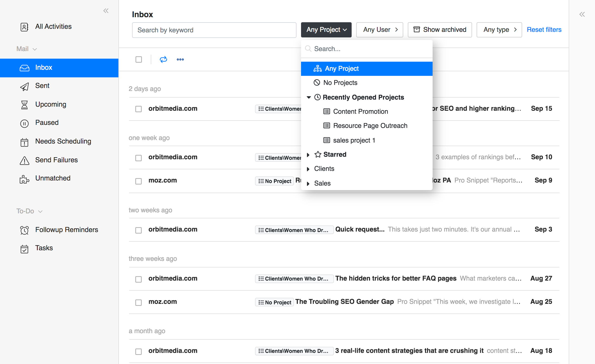Collapse left sidebar with double chevron
Image resolution: width=595 pixels, height=364 pixels.
pos(106,11)
